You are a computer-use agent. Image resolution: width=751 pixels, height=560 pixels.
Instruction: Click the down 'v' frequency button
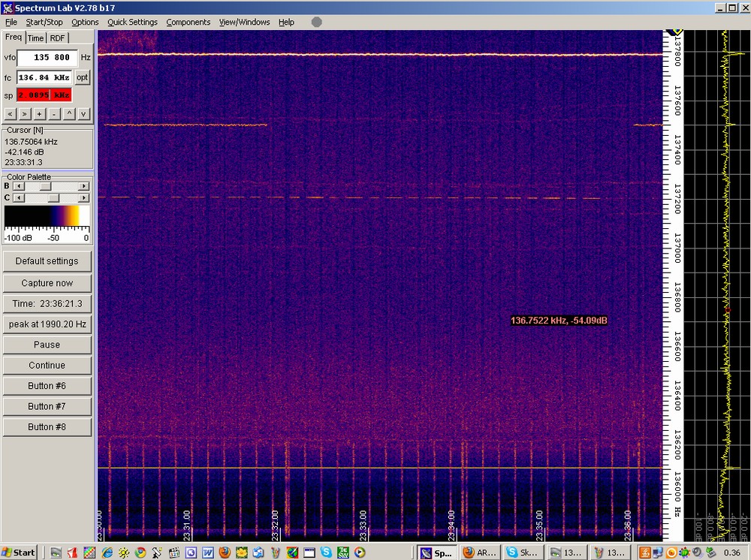tap(83, 114)
